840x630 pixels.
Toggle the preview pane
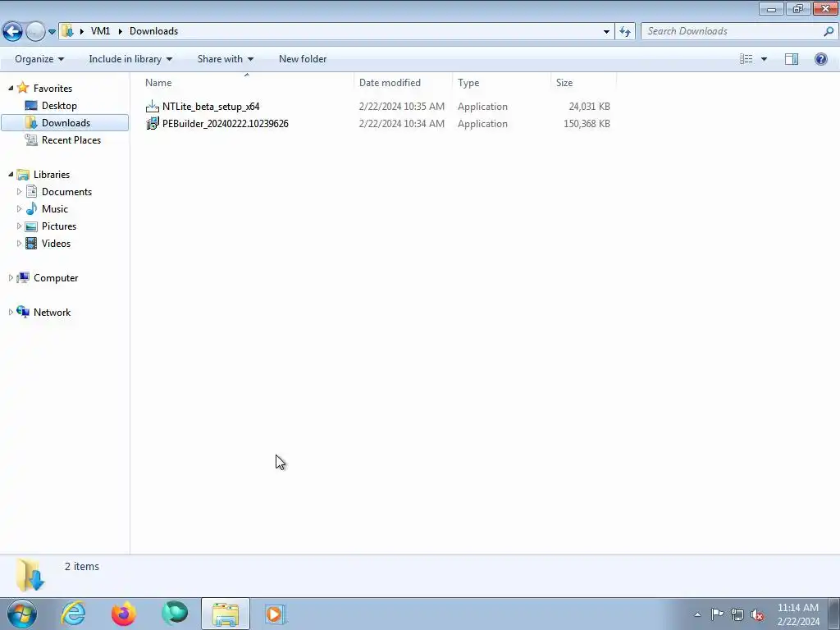tap(792, 59)
